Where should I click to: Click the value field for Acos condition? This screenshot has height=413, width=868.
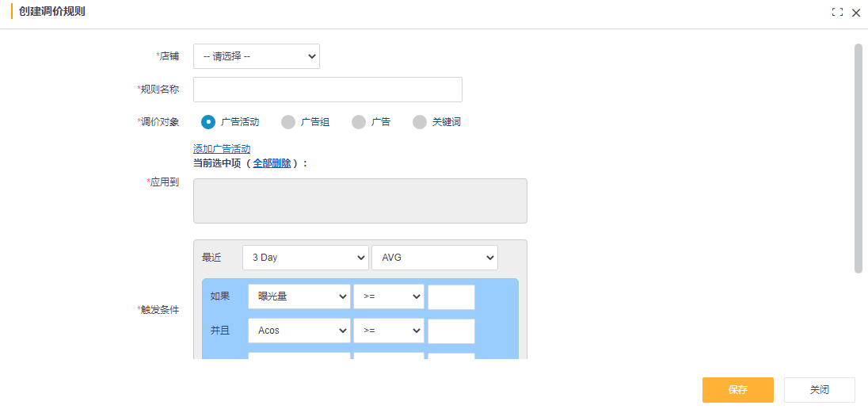click(451, 331)
